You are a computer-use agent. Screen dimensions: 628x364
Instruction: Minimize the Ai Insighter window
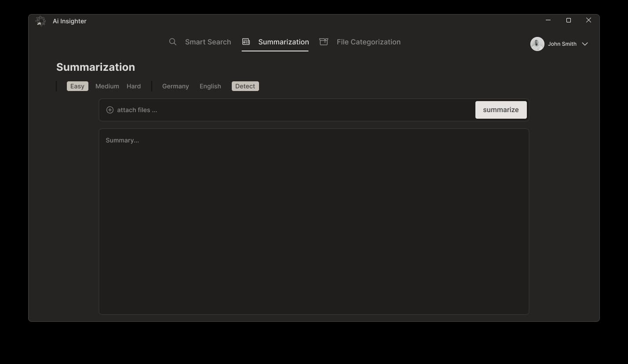[548, 20]
